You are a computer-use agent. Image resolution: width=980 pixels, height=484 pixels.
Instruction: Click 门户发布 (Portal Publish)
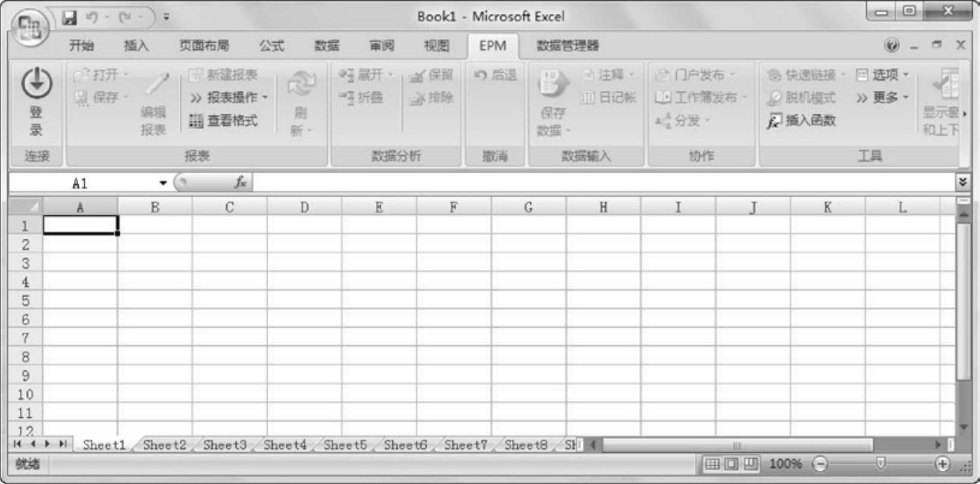(695, 75)
